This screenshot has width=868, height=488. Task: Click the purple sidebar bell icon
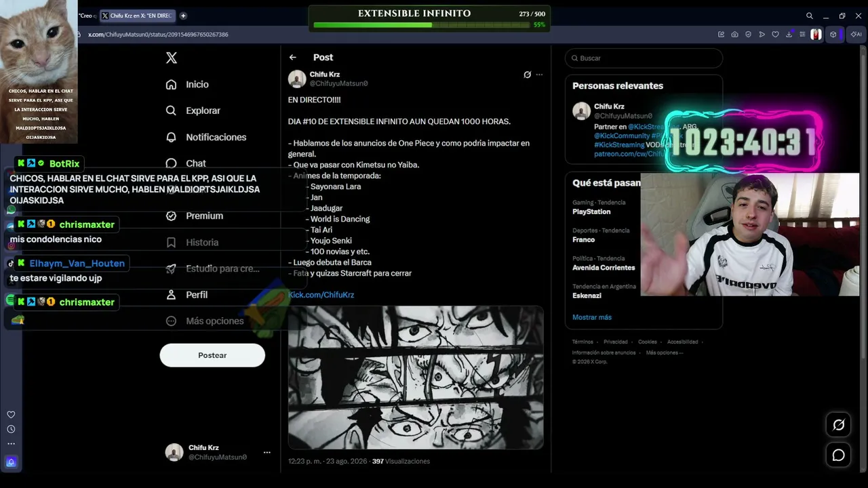point(11,462)
